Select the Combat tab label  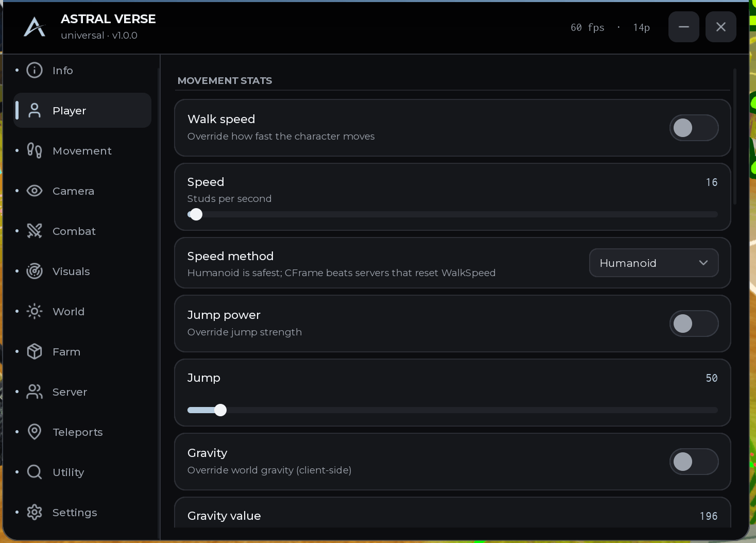pyautogui.click(x=74, y=231)
